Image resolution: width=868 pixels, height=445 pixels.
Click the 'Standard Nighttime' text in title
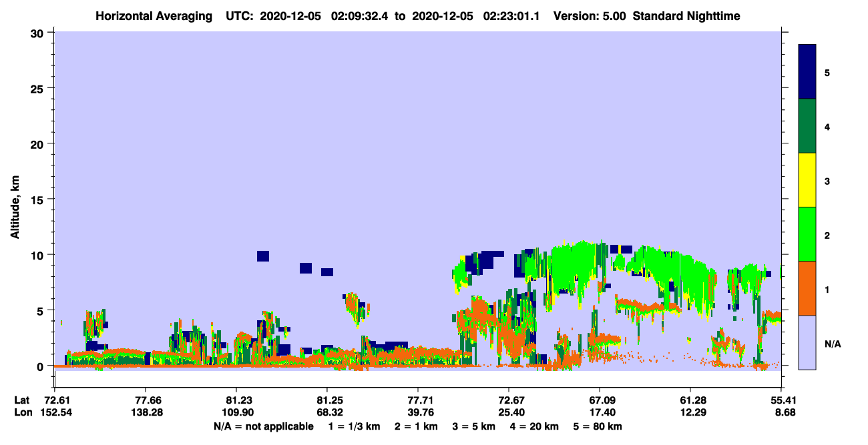pos(686,16)
